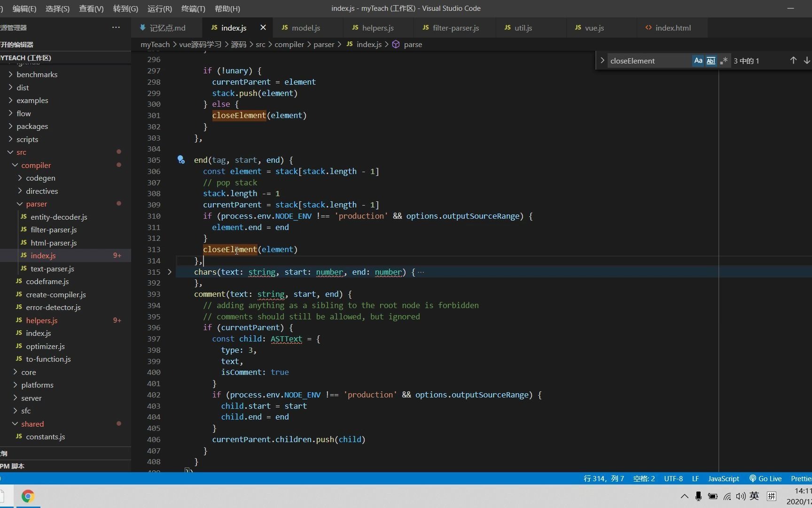The height and width of the screenshot is (508, 812).
Task: Toggle Match Case in find widget
Action: pyautogui.click(x=698, y=61)
